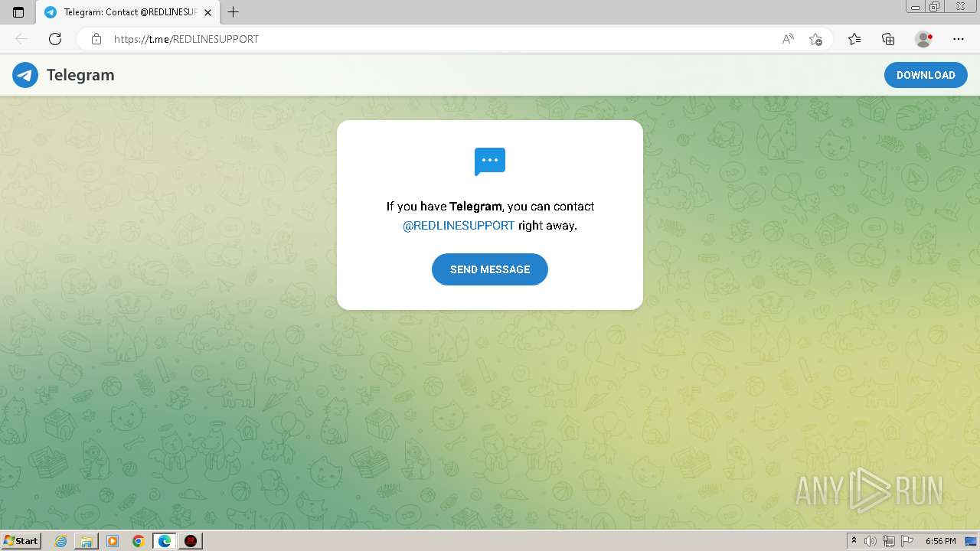The height and width of the screenshot is (551, 980).
Task: Open a new tab with plus button
Action: coord(234,12)
